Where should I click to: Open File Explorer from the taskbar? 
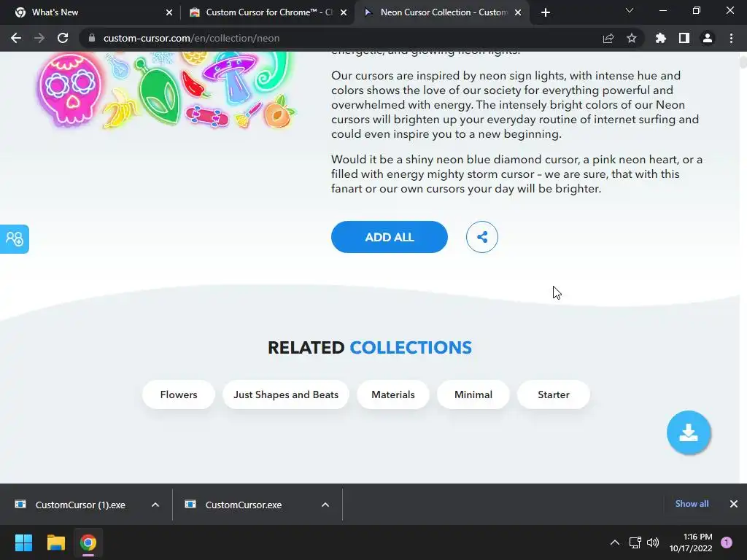tap(55, 542)
